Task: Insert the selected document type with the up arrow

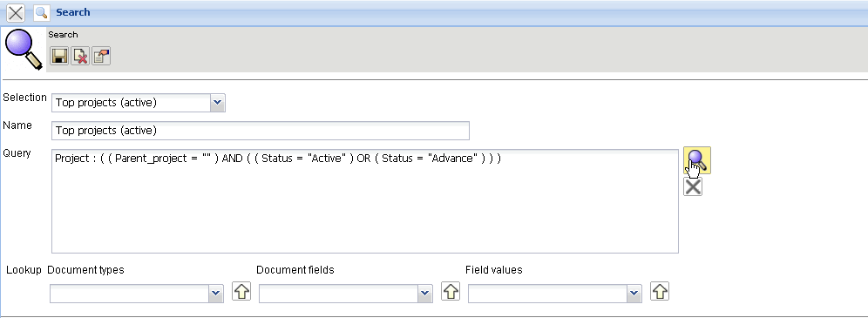Action: (x=241, y=291)
